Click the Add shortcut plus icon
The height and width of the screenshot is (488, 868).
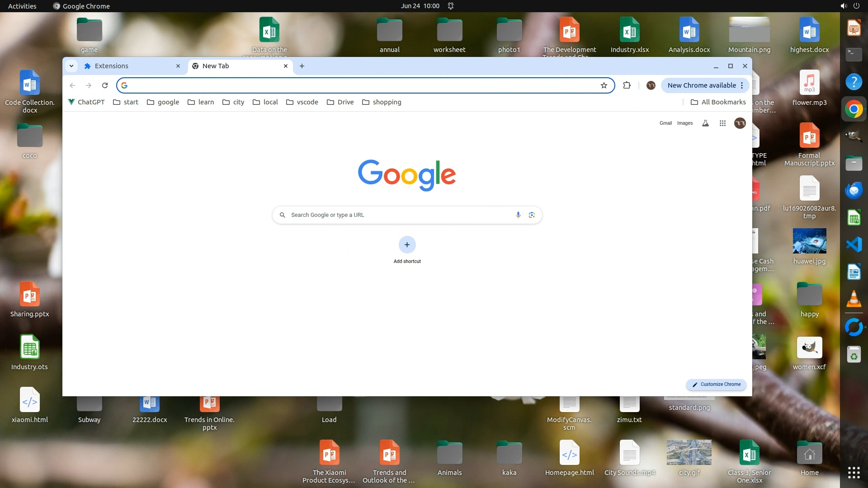click(x=407, y=245)
